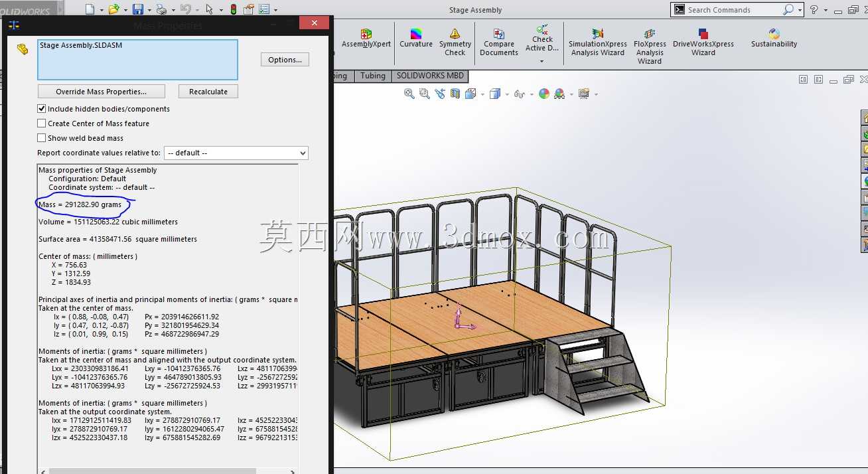Click the Design Library task pane icon

coord(865,133)
